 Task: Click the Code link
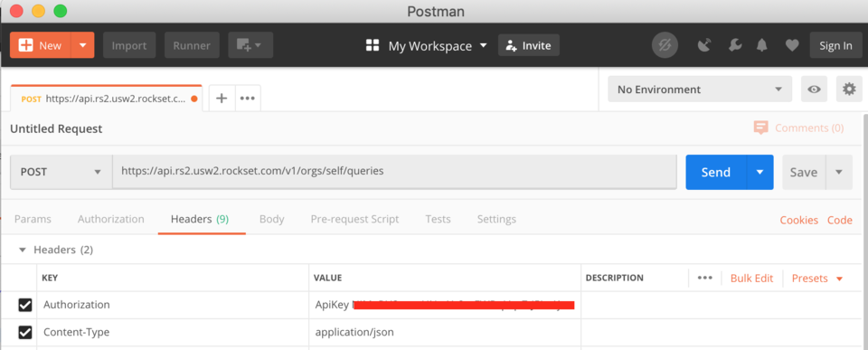(840, 220)
